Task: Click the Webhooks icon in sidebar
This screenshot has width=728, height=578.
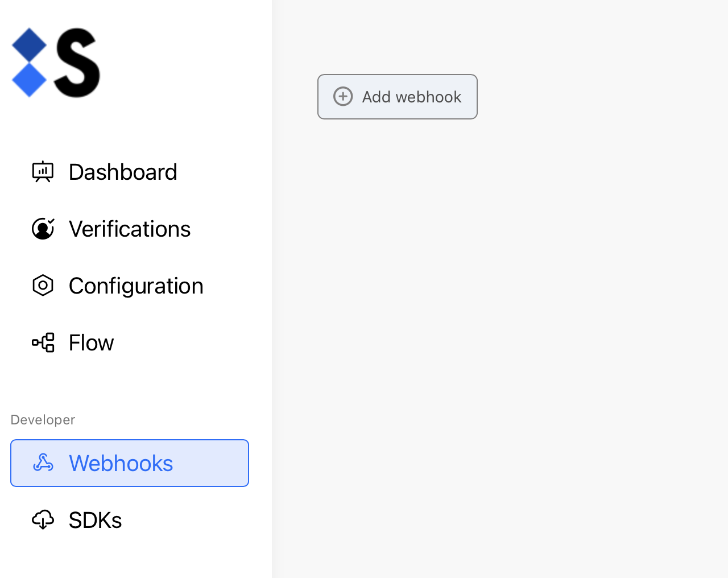Action: click(x=43, y=463)
